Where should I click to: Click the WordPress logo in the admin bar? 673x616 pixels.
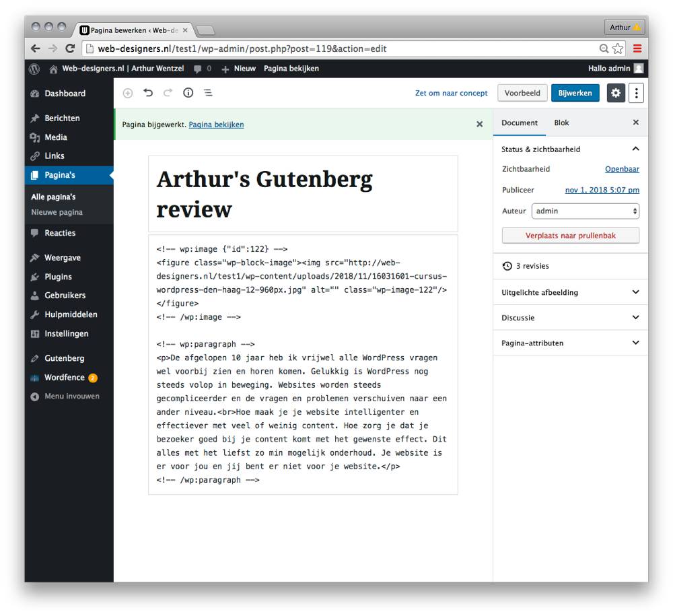click(x=34, y=68)
